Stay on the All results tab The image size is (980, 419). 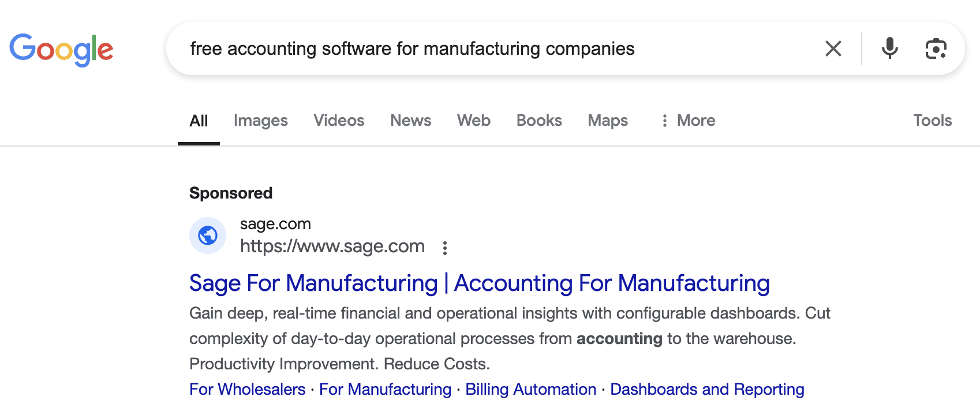pyautogui.click(x=199, y=120)
